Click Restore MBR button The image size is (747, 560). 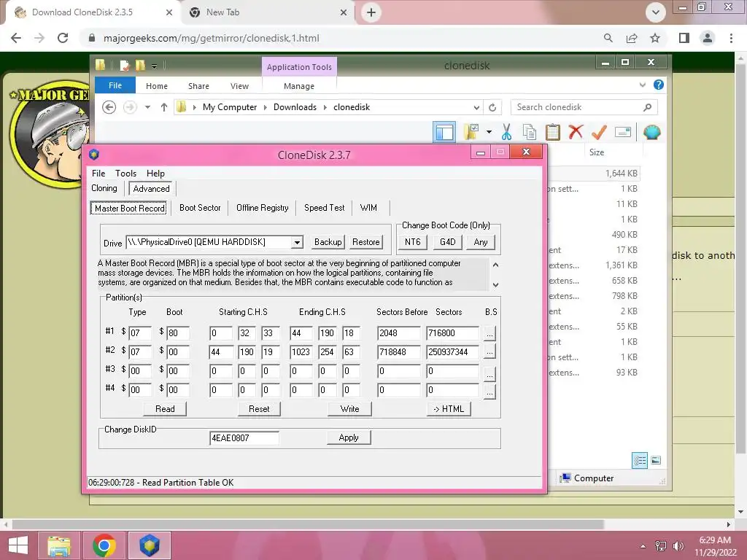click(x=366, y=242)
